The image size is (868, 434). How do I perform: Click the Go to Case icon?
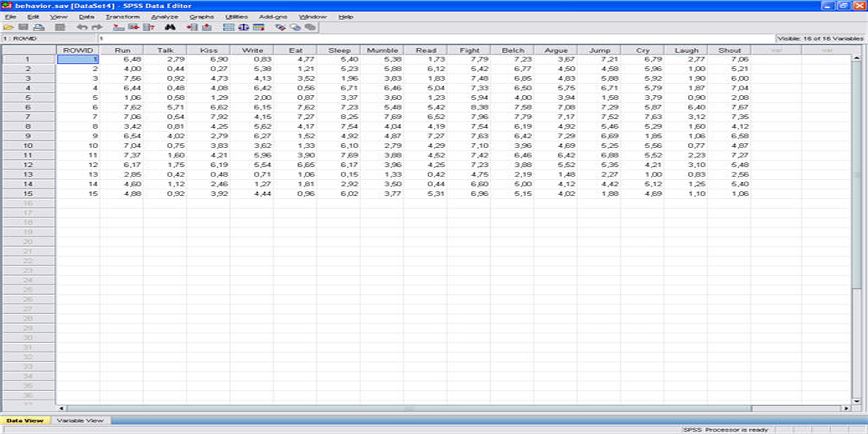[x=118, y=27]
